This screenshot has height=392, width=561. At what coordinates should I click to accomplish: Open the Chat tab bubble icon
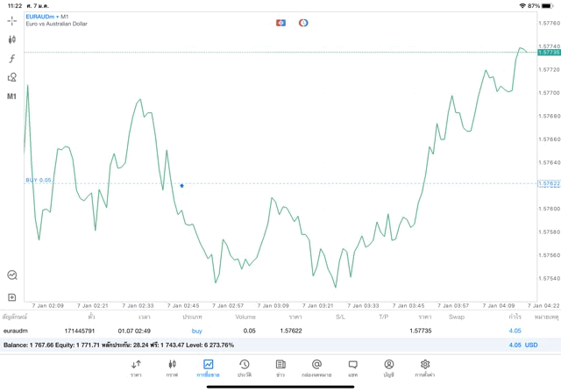pos(352,368)
